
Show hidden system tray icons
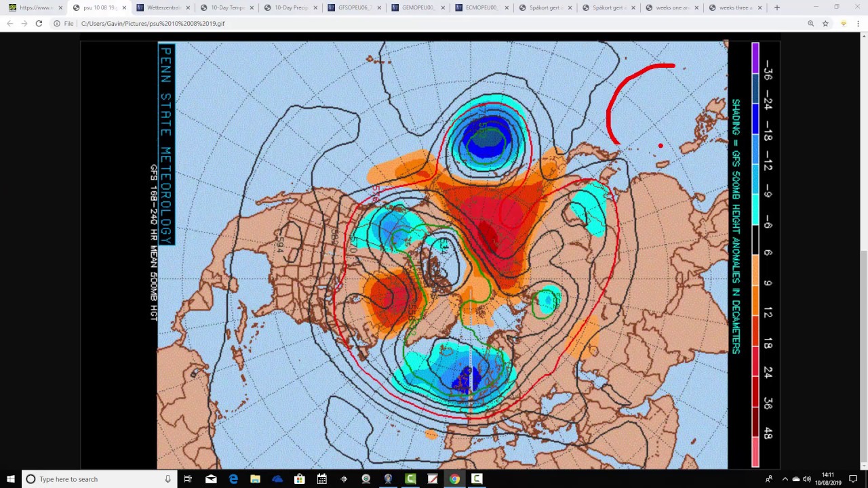(x=785, y=479)
